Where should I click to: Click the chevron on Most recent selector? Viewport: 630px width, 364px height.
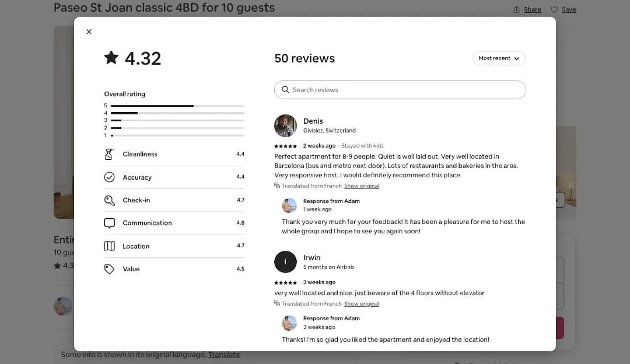tap(517, 59)
